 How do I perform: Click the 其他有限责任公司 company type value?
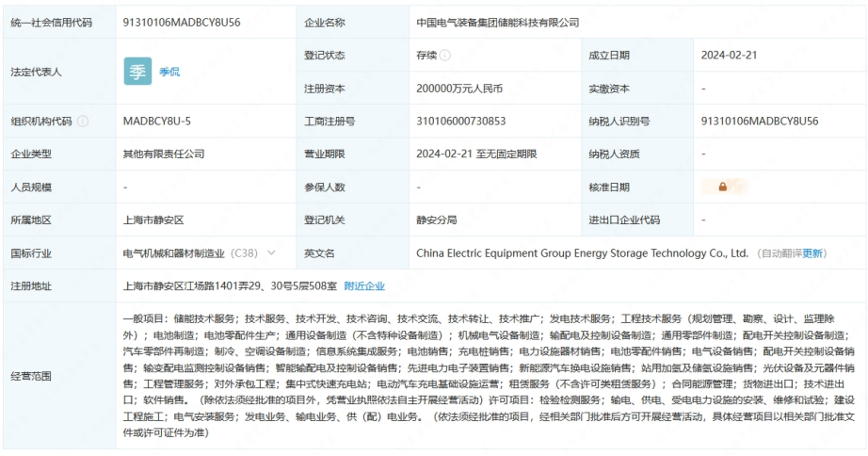point(164,155)
